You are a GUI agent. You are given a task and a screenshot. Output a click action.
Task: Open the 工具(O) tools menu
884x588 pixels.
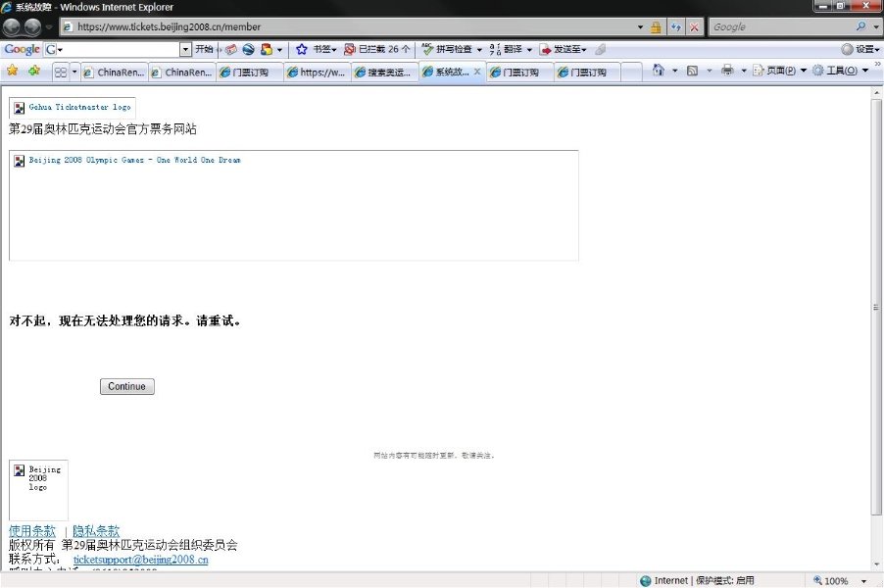(840, 71)
